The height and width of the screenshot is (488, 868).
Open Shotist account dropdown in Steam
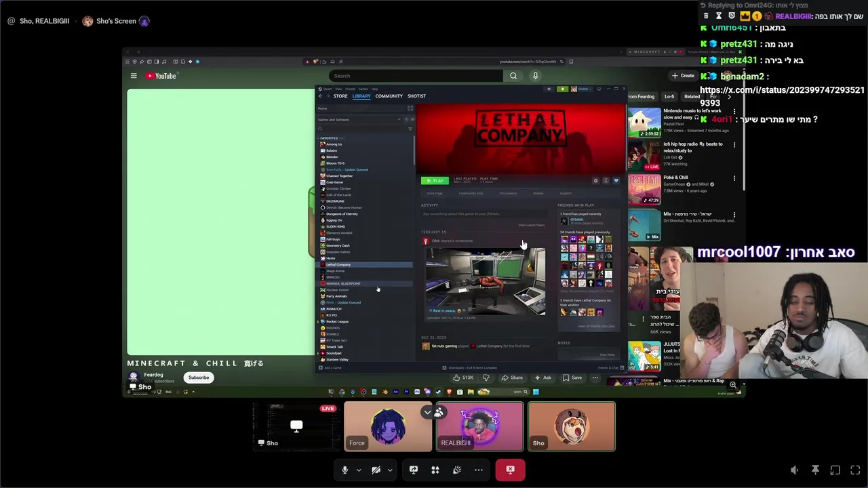583,89
